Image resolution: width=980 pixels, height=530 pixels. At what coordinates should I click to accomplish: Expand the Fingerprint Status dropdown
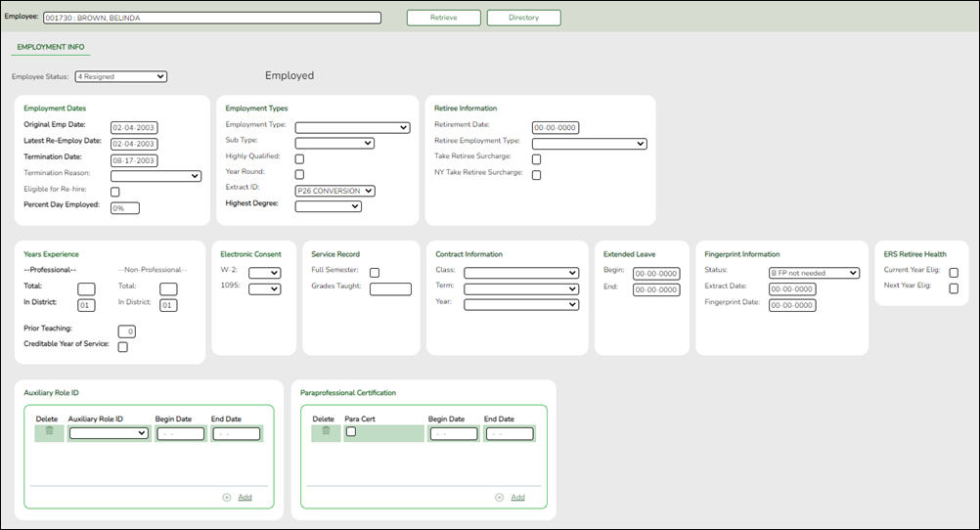(815, 273)
